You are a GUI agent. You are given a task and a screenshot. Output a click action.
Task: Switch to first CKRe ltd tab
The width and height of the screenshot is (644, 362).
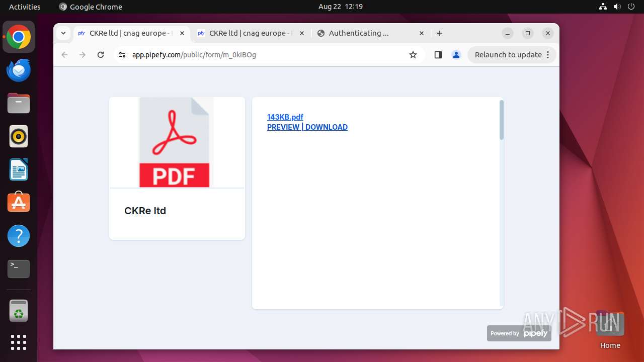point(132,33)
